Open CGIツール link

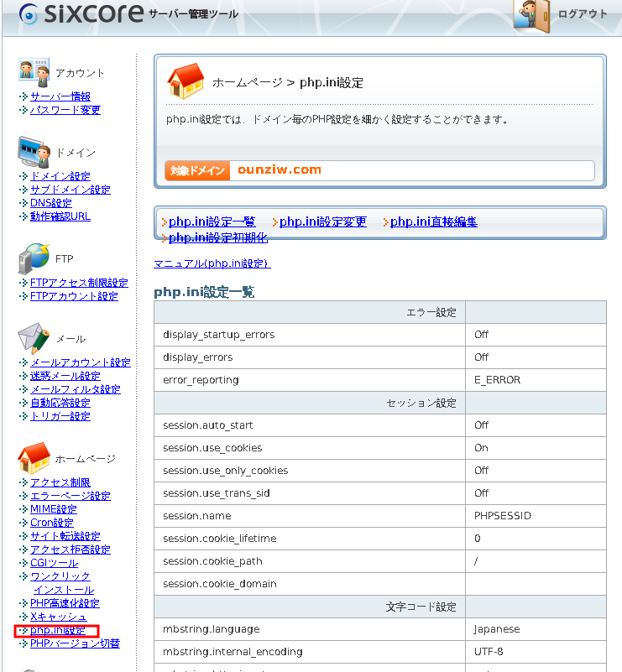pos(55,563)
